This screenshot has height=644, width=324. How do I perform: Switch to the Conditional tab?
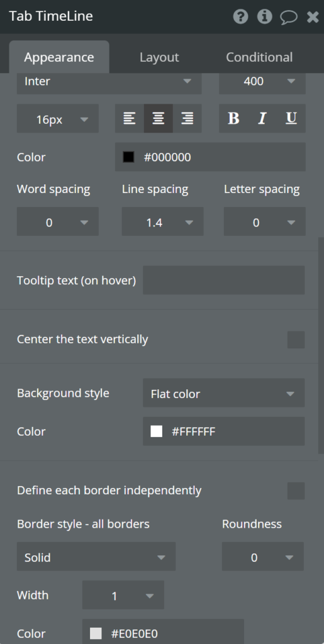point(259,57)
